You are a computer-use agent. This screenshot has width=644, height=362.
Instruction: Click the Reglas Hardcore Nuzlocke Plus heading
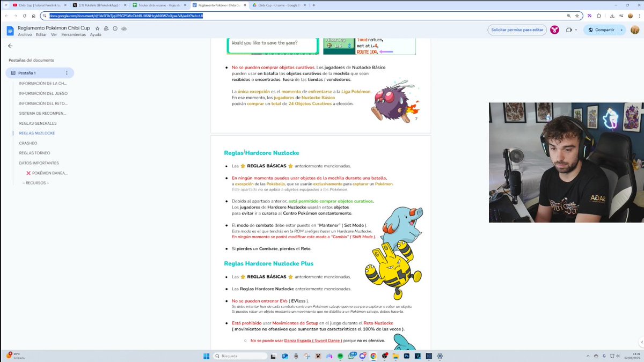click(268, 263)
